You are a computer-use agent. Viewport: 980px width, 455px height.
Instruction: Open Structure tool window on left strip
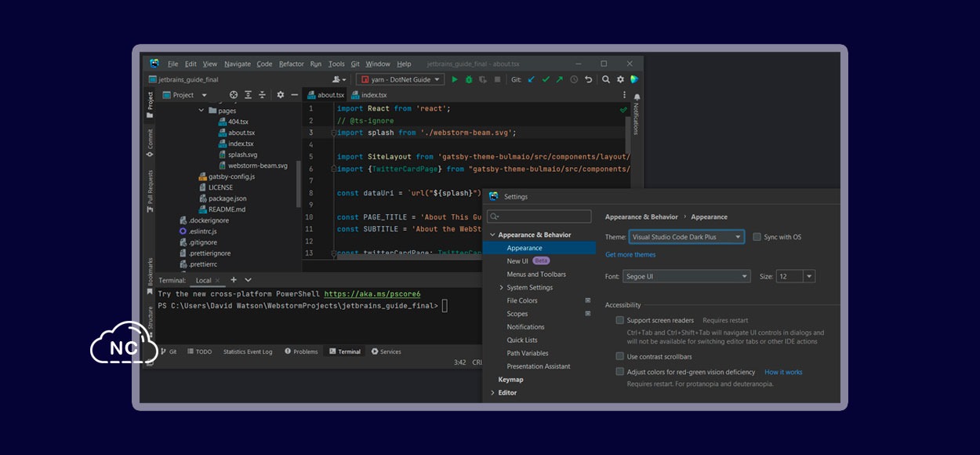(150, 323)
